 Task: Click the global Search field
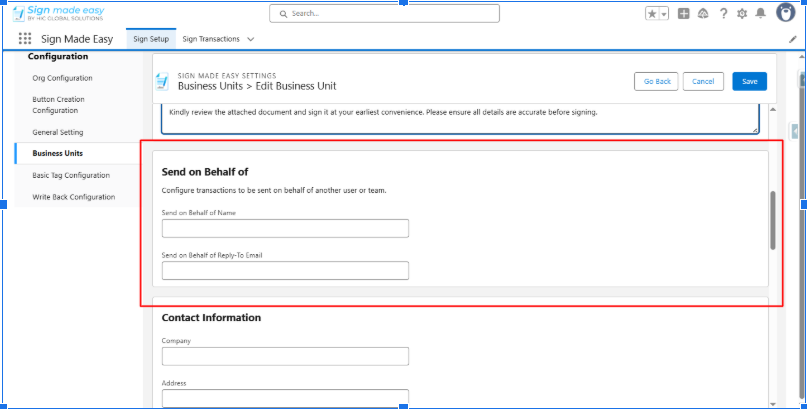click(384, 13)
